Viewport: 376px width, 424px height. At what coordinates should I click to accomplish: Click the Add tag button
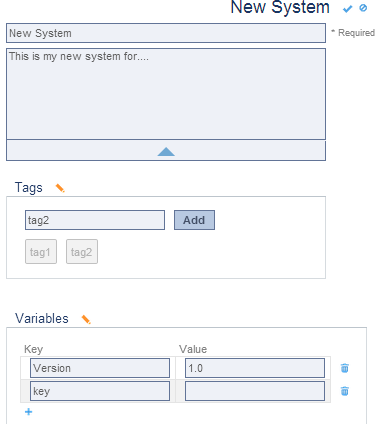click(x=194, y=220)
